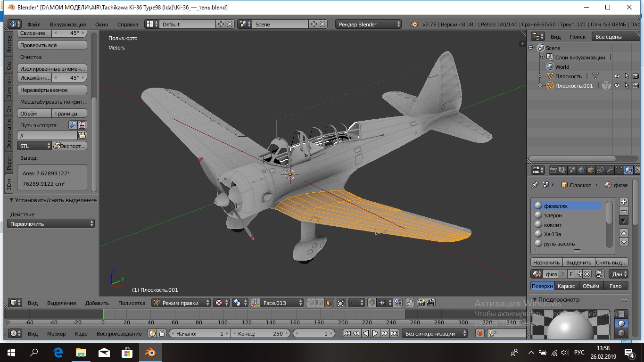Viewport: 644px width, 362px height.
Task: Open the Режим правки mode dropdown
Action: pos(181,303)
